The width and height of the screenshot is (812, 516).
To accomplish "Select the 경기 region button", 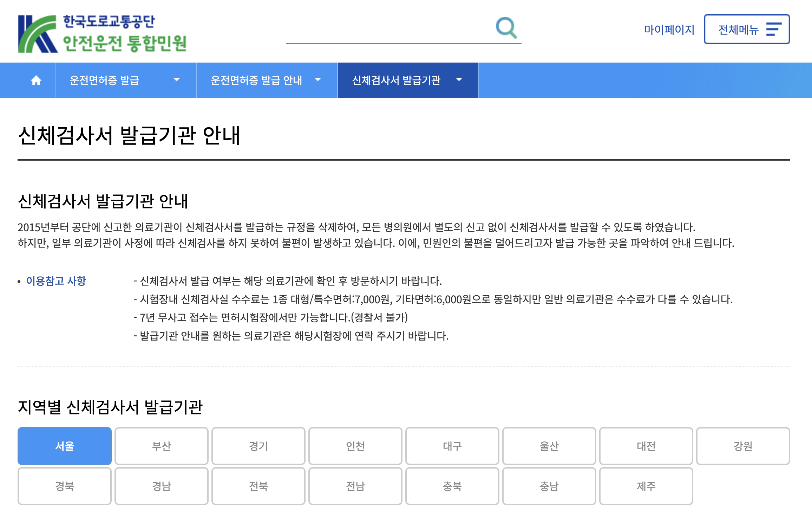I will 258,446.
